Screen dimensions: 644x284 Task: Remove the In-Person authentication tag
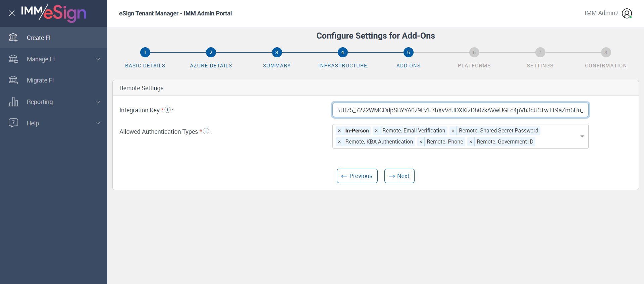point(339,131)
